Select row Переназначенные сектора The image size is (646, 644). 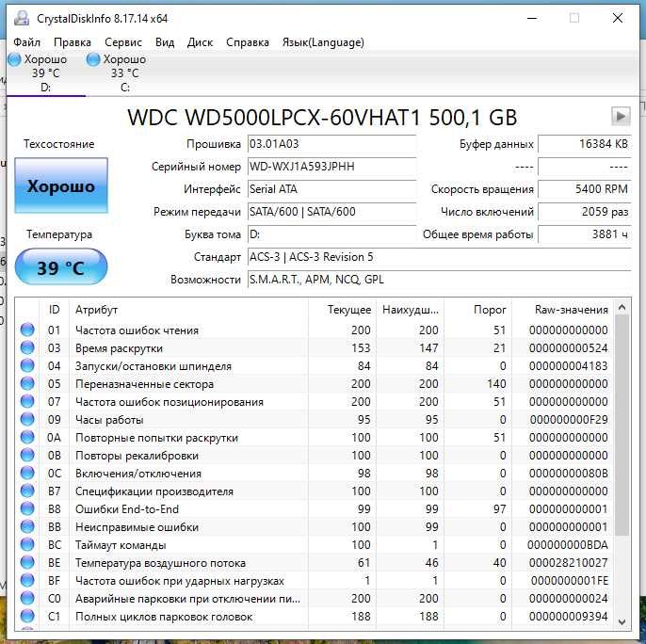pyautogui.click(x=315, y=383)
